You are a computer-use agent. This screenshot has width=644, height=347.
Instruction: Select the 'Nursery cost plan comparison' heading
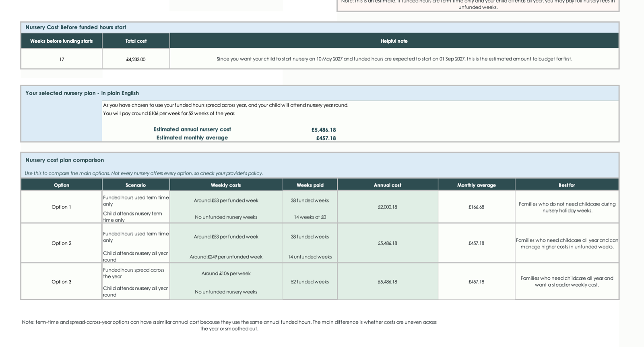click(x=64, y=160)
